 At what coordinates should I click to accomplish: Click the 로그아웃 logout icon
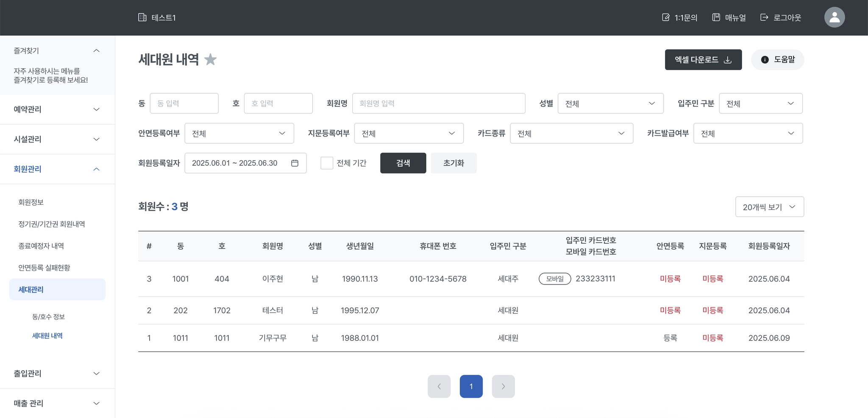pos(764,17)
